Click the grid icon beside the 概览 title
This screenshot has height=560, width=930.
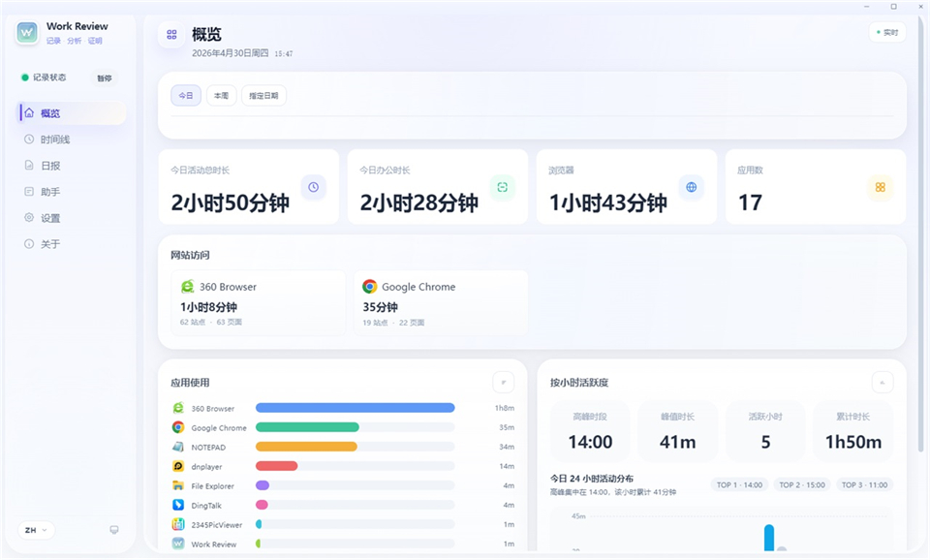coord(171,35)
